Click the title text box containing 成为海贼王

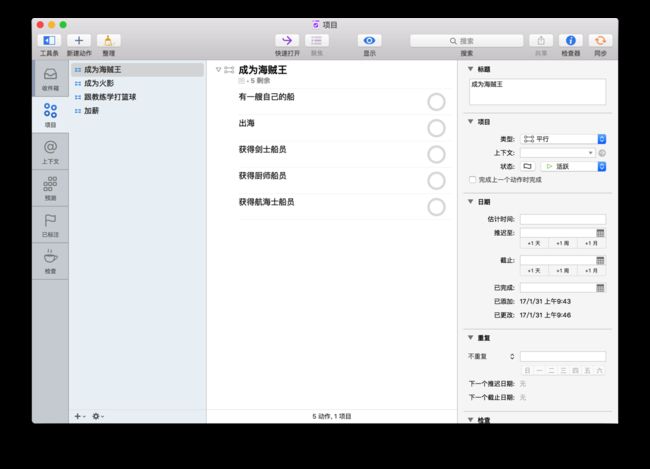pos(537,92)
